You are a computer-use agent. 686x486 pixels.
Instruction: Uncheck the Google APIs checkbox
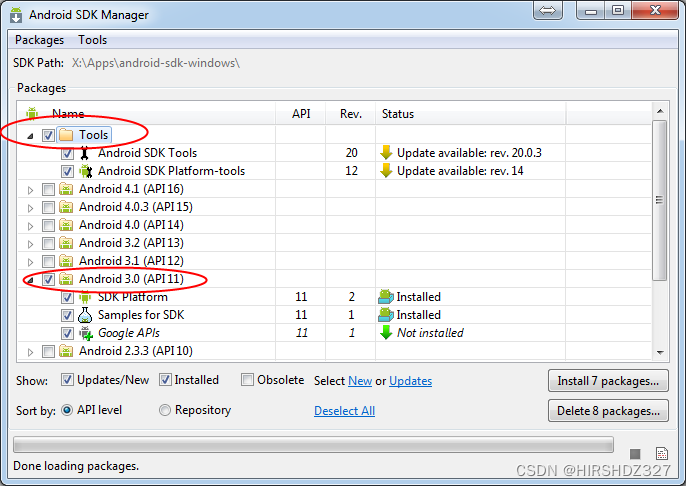67,333
